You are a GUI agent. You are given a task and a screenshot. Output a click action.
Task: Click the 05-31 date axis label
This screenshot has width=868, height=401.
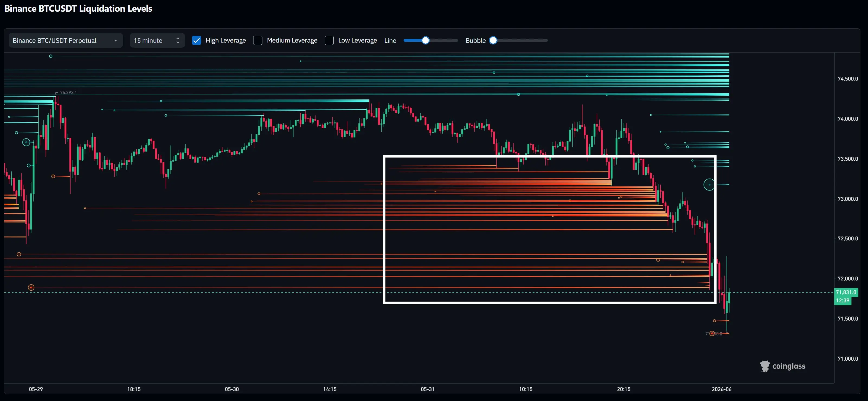click(427, 389)
